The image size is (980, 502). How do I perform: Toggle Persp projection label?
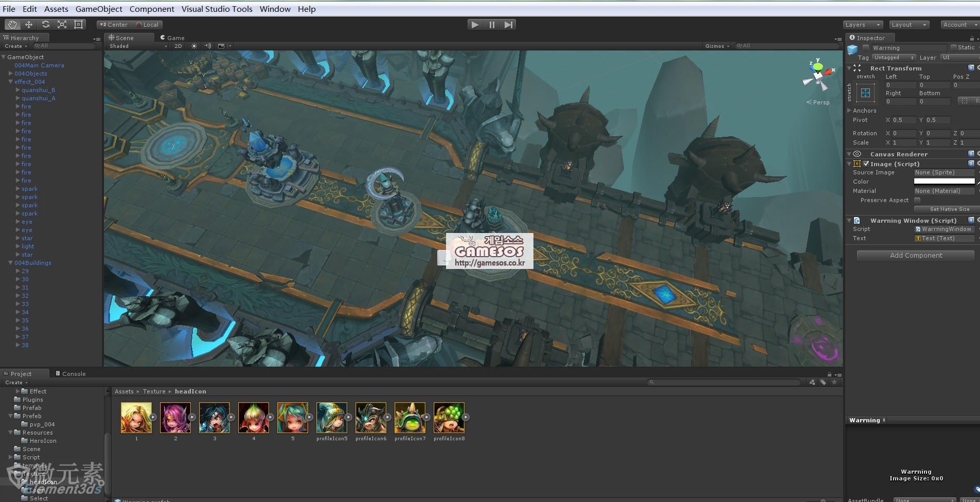click(x=818, y=102)
